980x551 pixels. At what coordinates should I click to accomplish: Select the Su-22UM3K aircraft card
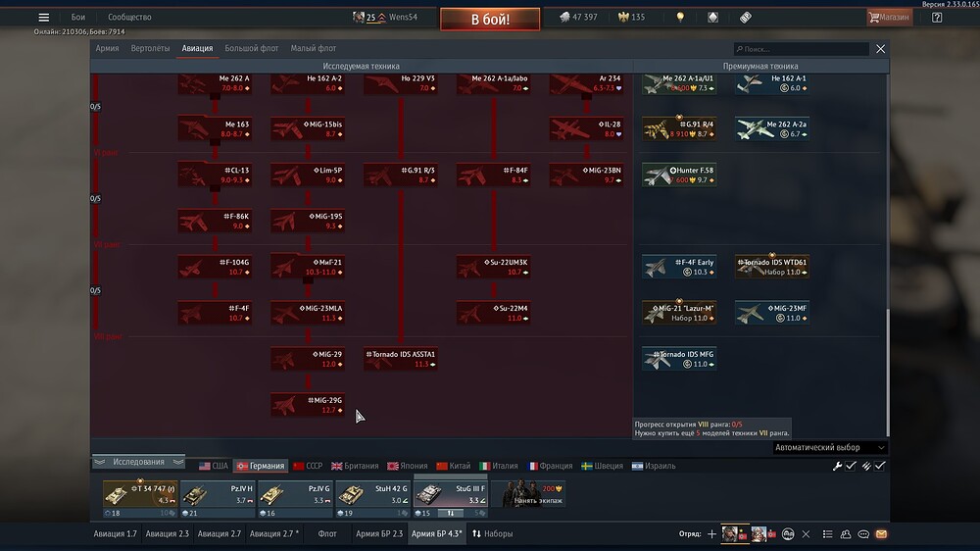coord(493,267)
